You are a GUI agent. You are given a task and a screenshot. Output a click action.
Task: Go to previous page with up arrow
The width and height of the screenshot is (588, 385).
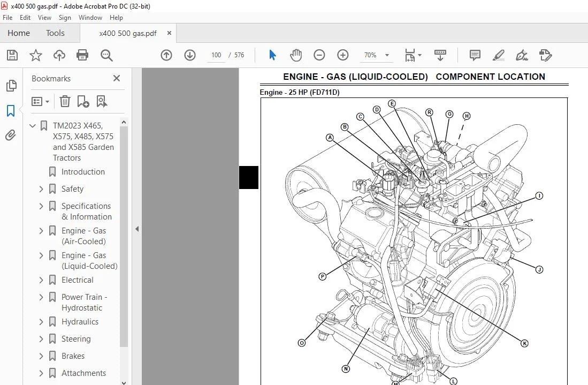[x=166, y=56]
